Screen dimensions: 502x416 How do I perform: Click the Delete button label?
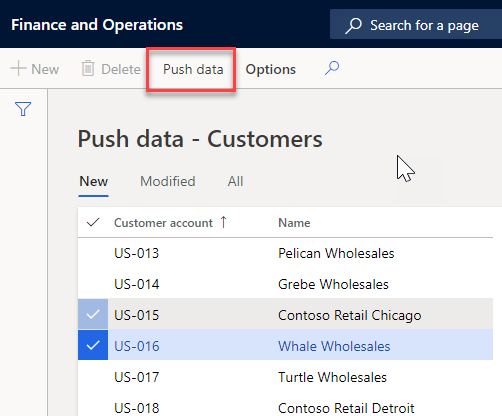121,69
